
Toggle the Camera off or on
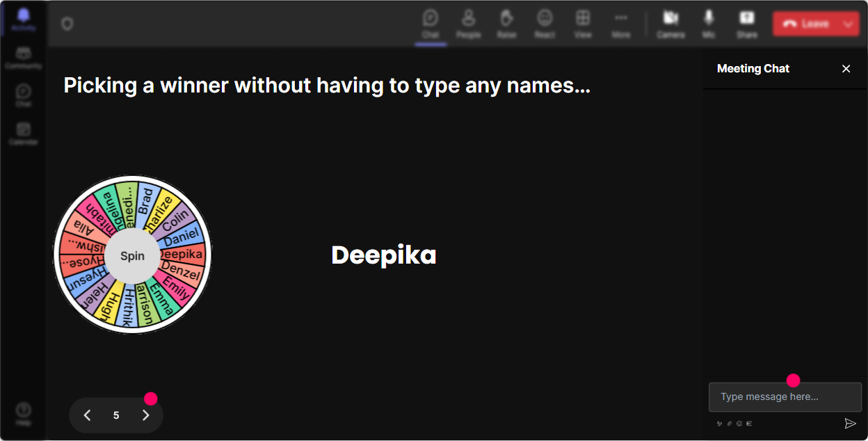coord(670,24)
